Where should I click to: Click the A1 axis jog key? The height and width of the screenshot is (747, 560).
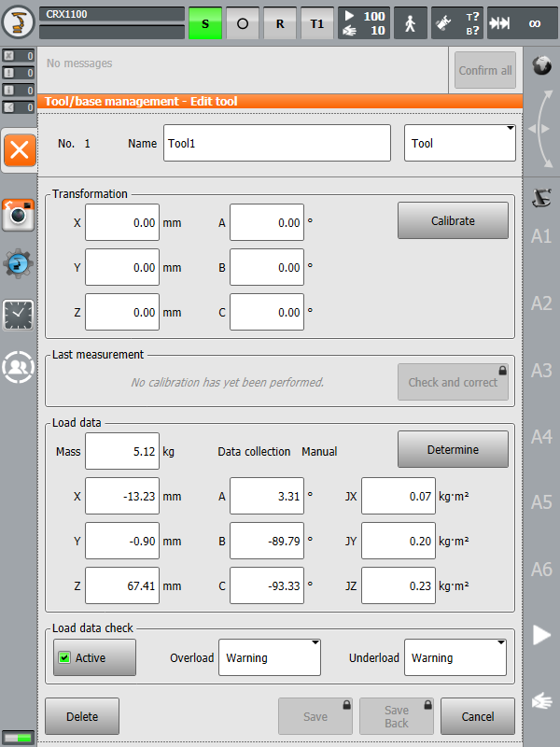[x=541, y=236]
